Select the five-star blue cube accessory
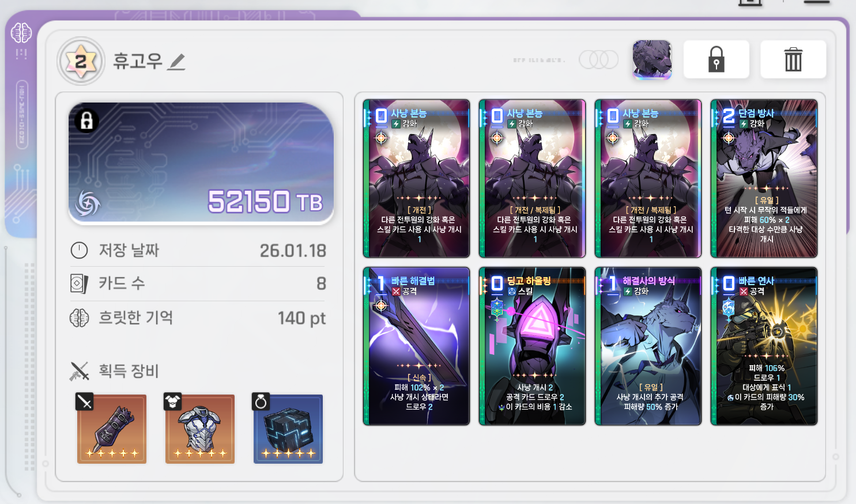856x504 pixels. click(288, 429)
